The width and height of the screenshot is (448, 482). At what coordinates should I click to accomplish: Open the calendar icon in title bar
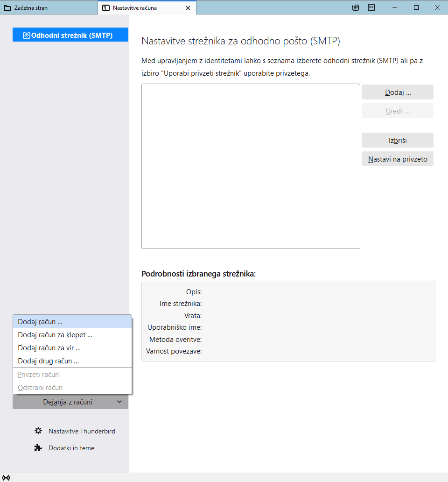(x=356, y=7)
